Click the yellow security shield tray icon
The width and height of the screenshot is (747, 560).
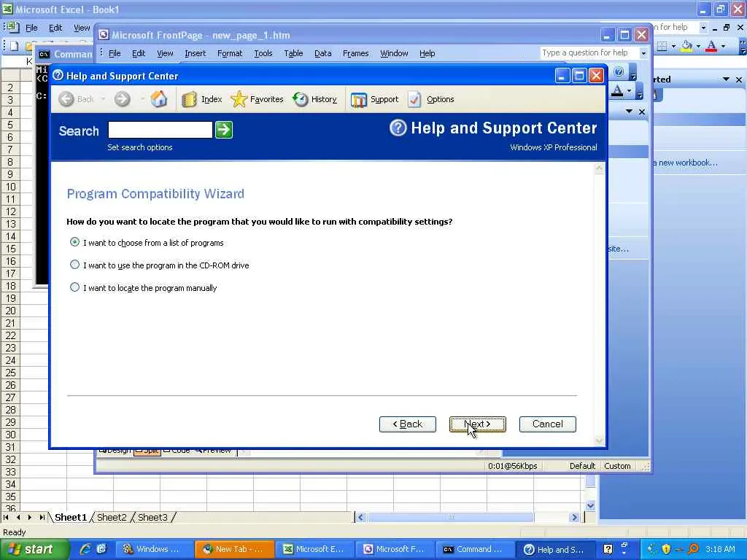click(x=666, y=549)
